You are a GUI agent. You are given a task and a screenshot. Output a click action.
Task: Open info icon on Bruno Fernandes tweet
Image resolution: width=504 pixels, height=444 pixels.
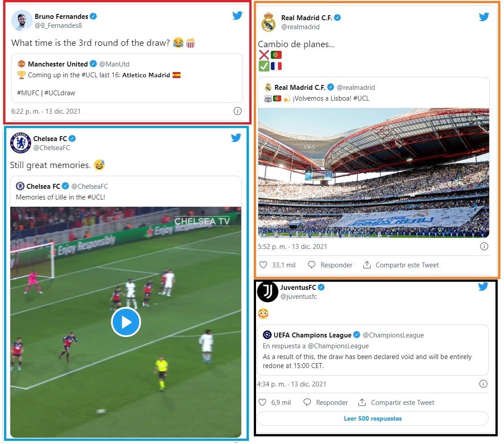pyautogui.click(x=237, y=111)
